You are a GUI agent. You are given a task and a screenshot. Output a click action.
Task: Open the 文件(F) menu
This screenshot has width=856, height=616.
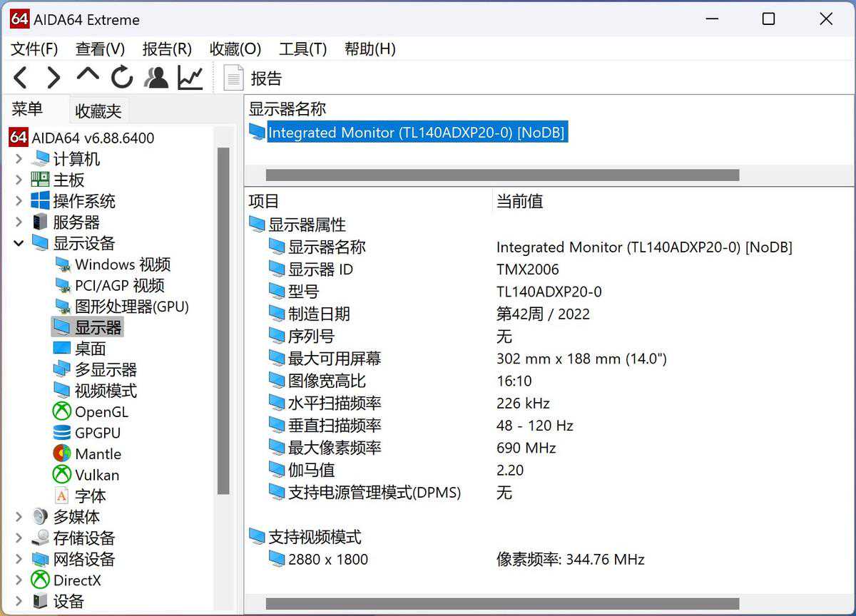34,48
